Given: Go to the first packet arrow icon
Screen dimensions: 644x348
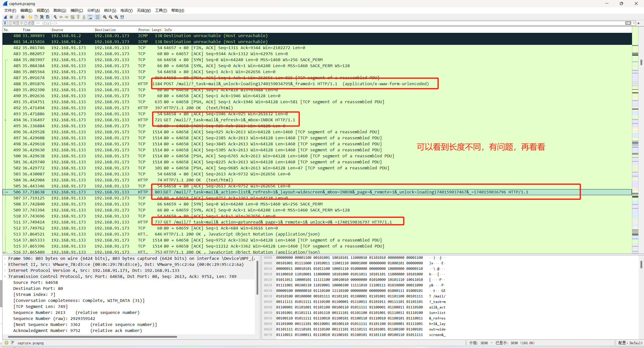Looking at the screenshot, I should click(78, 17).
